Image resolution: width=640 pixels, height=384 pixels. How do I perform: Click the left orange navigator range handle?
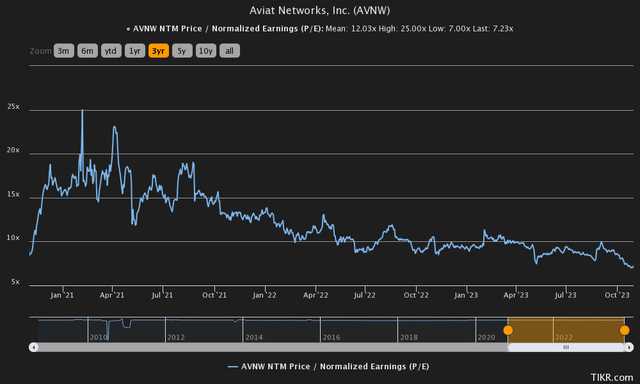508,330
